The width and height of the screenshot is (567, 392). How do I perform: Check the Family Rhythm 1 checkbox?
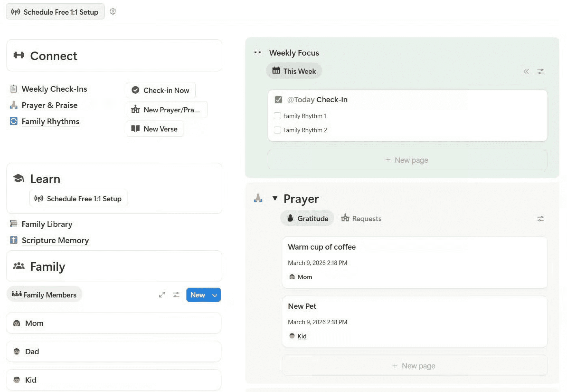(x=277, y=116)
